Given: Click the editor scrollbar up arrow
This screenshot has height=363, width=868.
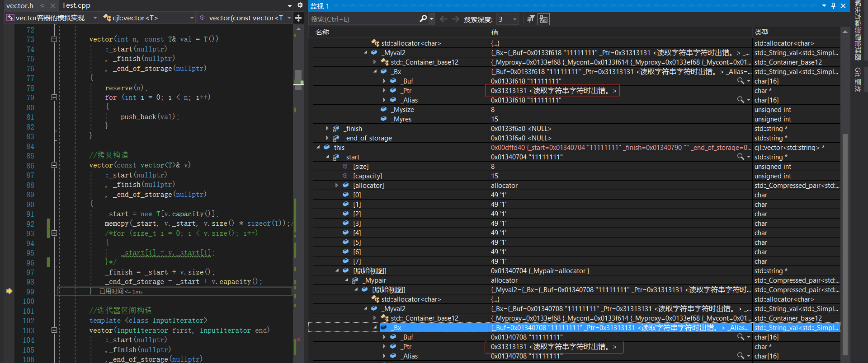Looking at the screenshot, I should 298,29.
